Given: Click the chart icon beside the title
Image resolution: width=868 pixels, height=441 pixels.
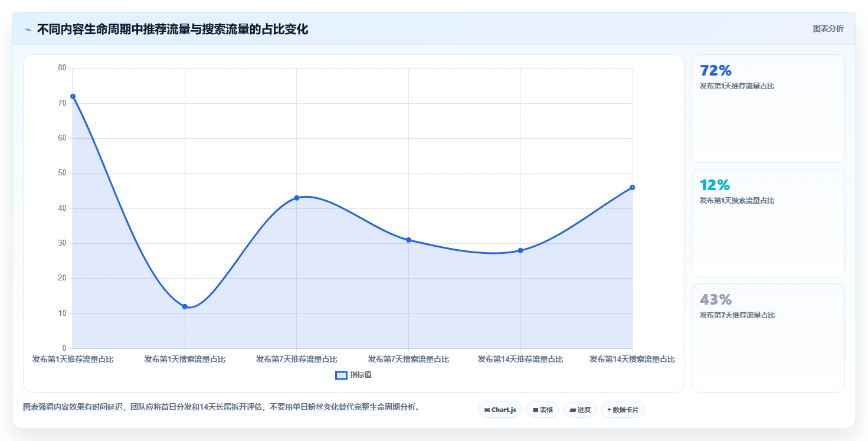Looking at the screenshot, I should (x=28, y=29).
